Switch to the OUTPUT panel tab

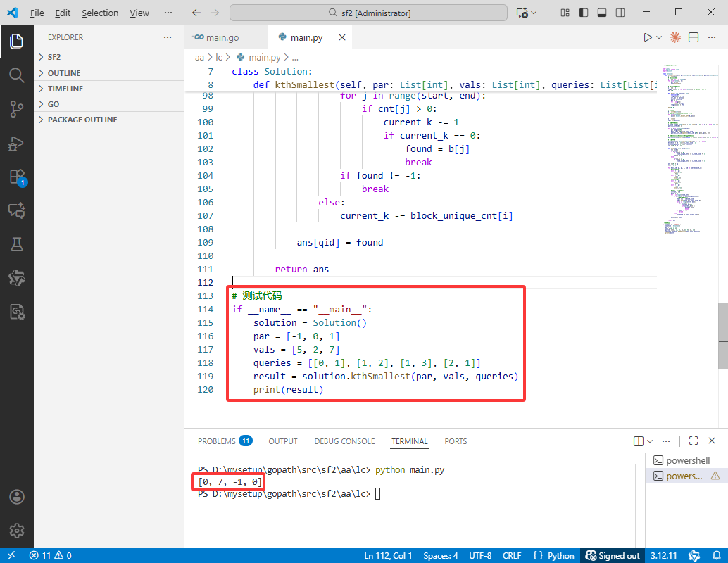tap(283, 441)
